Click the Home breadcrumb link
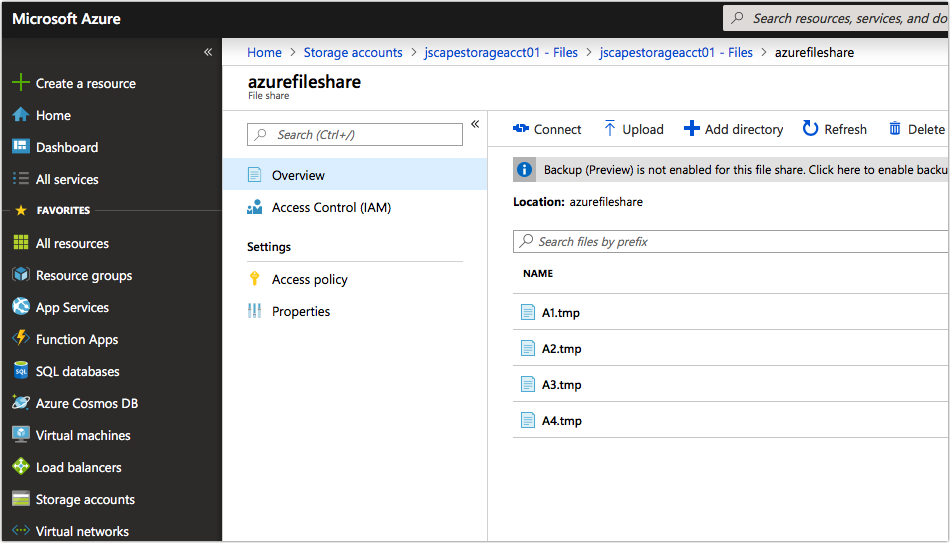This screenshot has width=950, height=543. (264, 53)
